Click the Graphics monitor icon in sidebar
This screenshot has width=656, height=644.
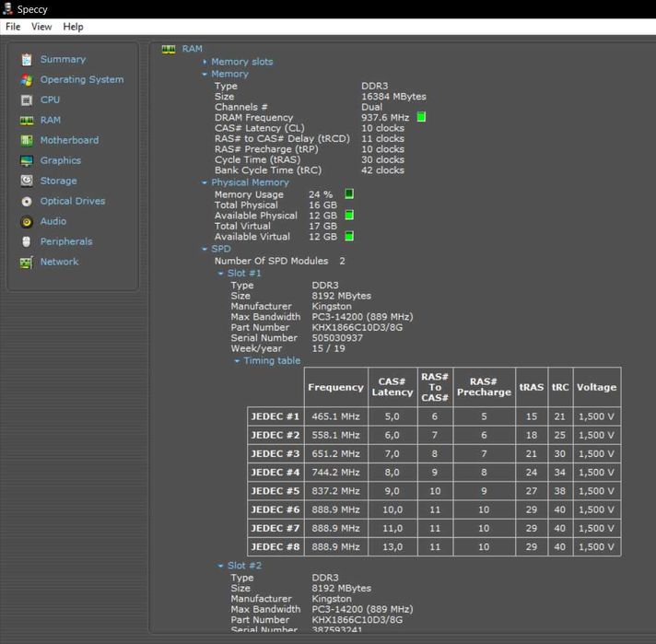pos(27,160)
